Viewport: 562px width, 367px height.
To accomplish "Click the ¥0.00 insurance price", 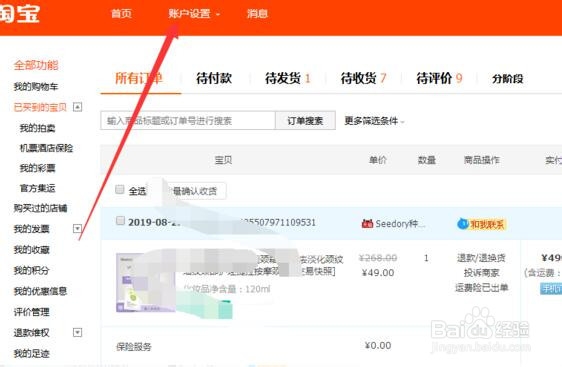I will [378, 345].
